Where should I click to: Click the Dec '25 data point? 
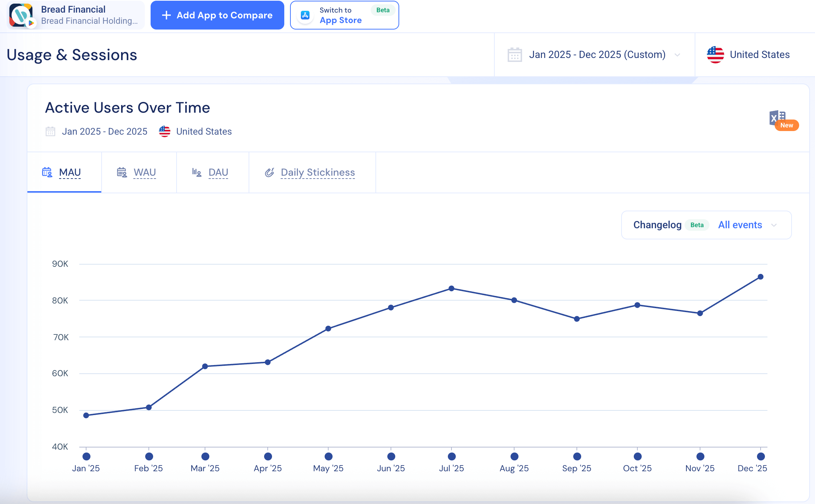tap(761, 277)
